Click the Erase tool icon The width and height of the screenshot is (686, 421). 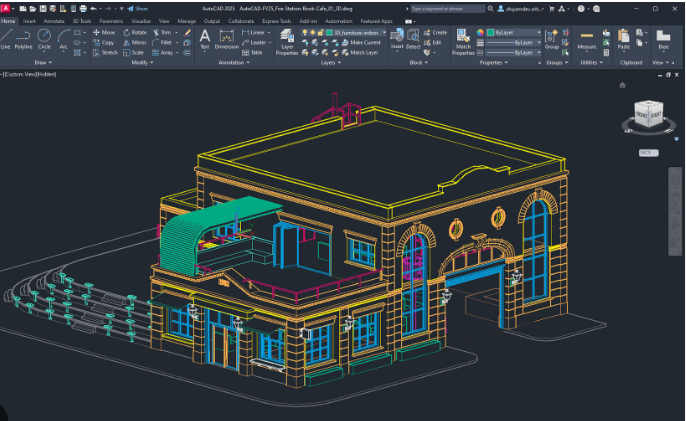coord(187,32)
